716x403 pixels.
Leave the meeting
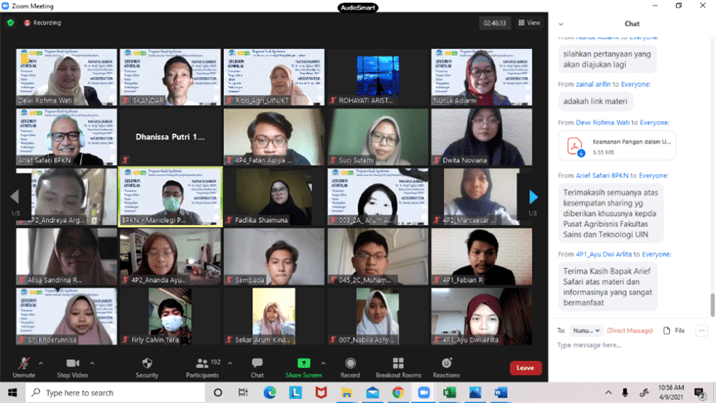tap(525, 368)
